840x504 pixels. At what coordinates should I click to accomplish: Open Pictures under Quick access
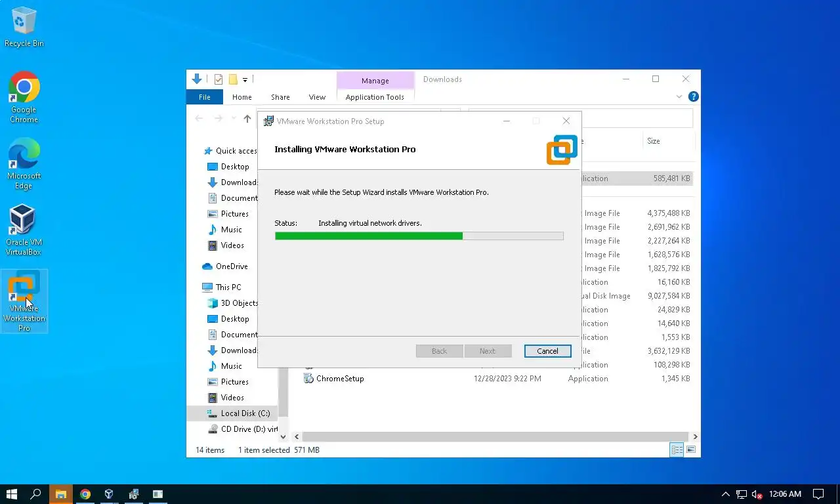click(228, 214)
